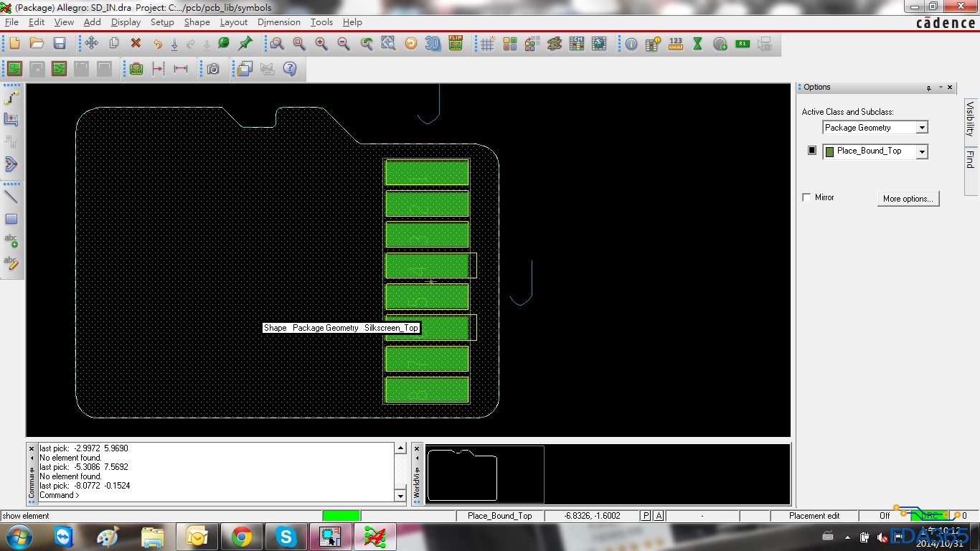
Task: Click the Zoom Out icon
Action: pyautogui.click(x=344, y=44)
